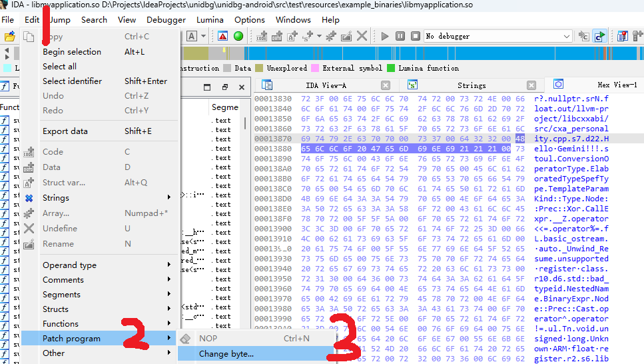Expand the Other submenu
The height and width of the screenshot is (364, 644).
pyautogui.click(x=101, y=353)
